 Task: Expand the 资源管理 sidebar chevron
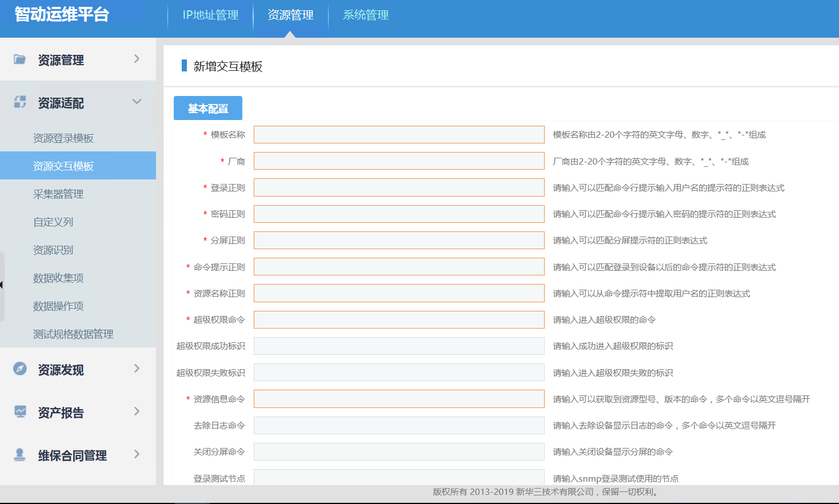click(x=137, y=59)
